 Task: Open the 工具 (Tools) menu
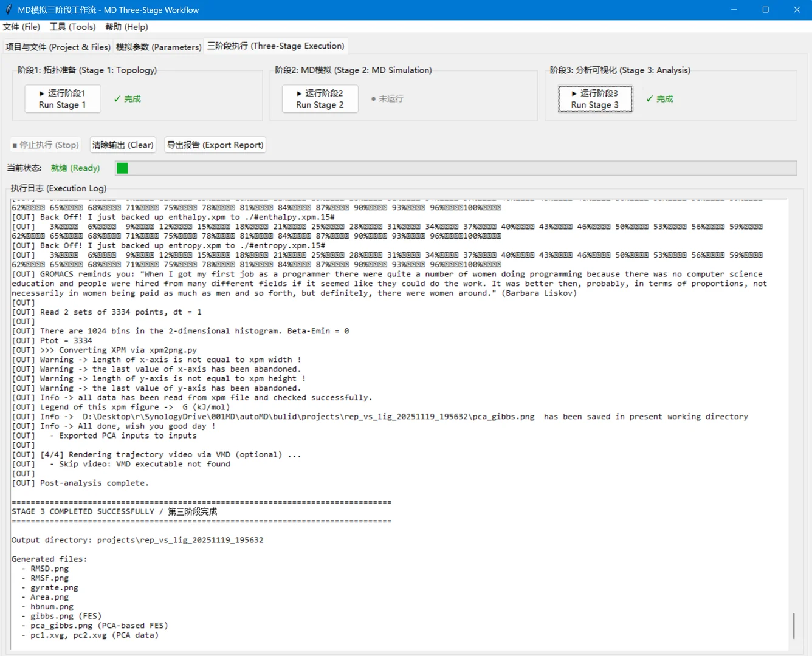click(73, 27)
